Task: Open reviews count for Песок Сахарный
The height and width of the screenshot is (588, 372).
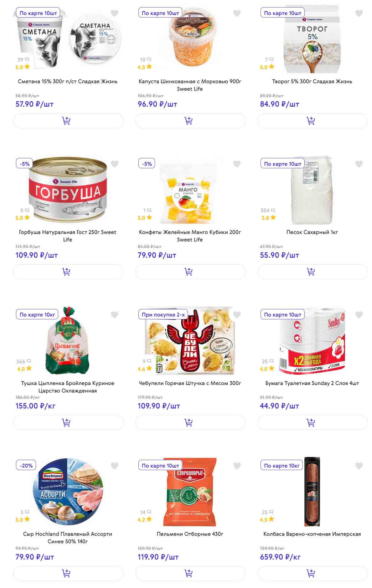Action: [x=268, y=210]
